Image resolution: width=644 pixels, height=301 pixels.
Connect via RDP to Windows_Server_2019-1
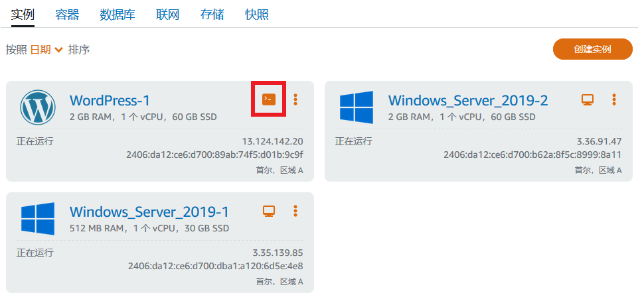pyautogui.click(x=268, y=211)
